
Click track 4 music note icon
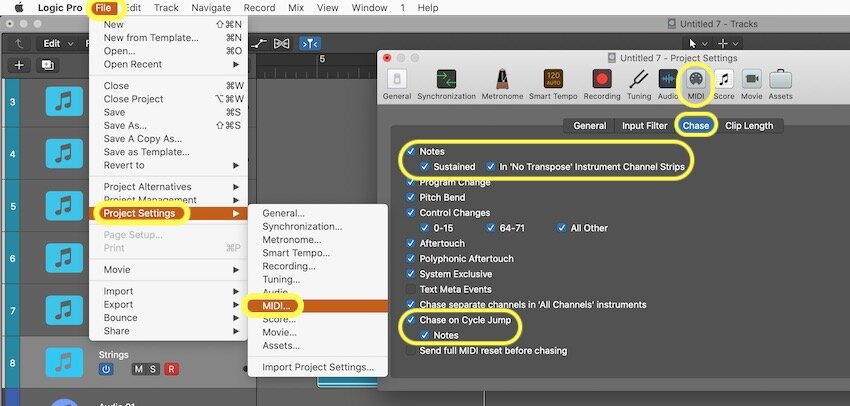[65, 153]
